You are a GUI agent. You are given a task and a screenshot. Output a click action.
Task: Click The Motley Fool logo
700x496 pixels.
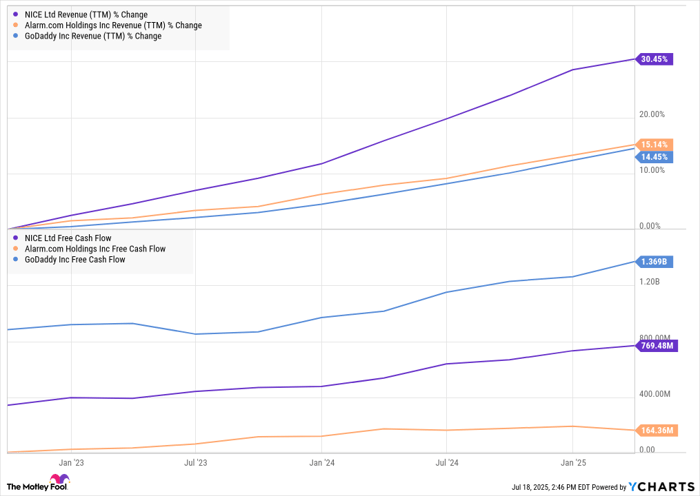point(38,483)
